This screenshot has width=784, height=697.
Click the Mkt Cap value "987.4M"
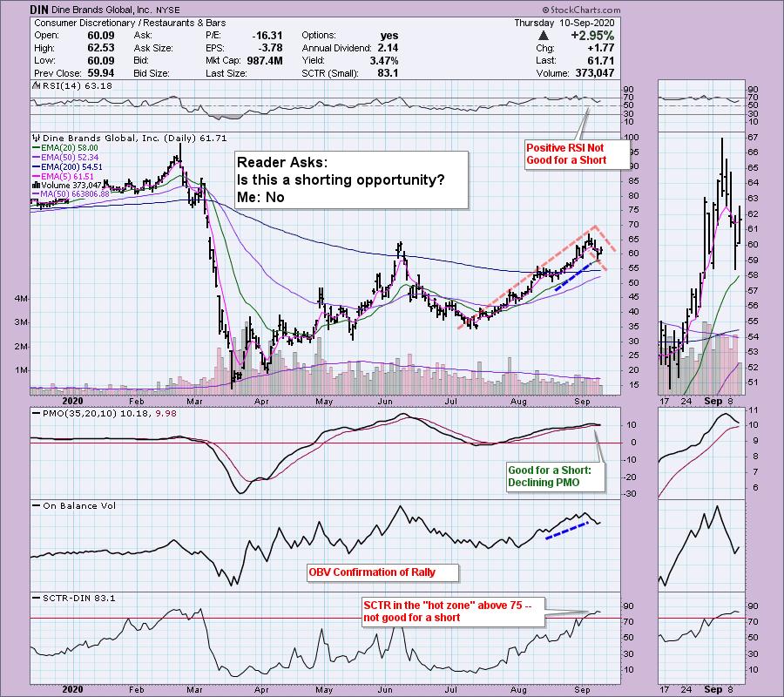pos(265,60)
